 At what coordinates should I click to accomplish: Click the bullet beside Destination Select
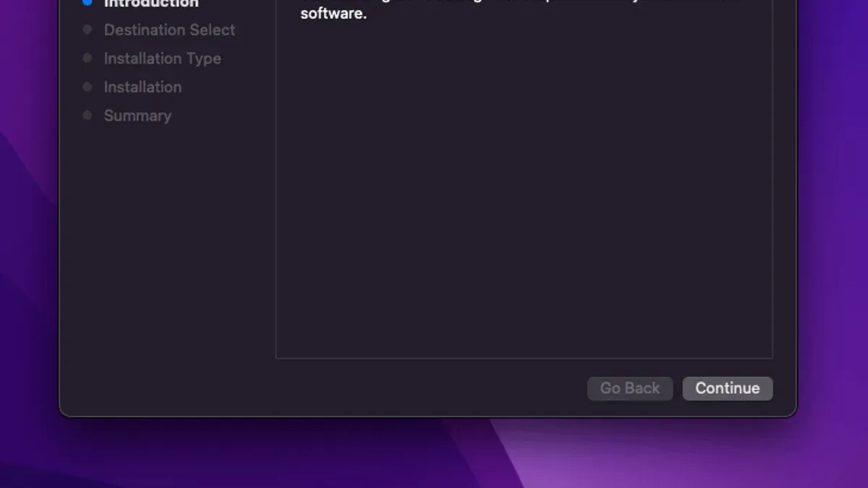coord(88,30)
